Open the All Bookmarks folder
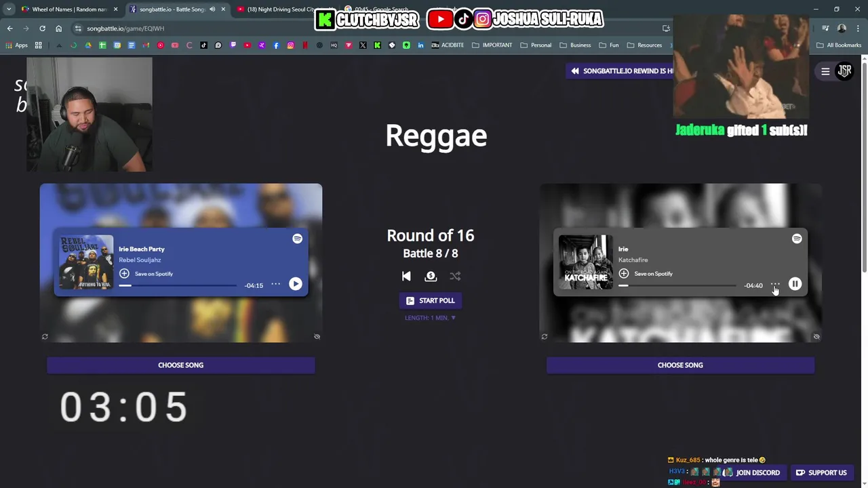The image size is (868, 488). (839, 45)
